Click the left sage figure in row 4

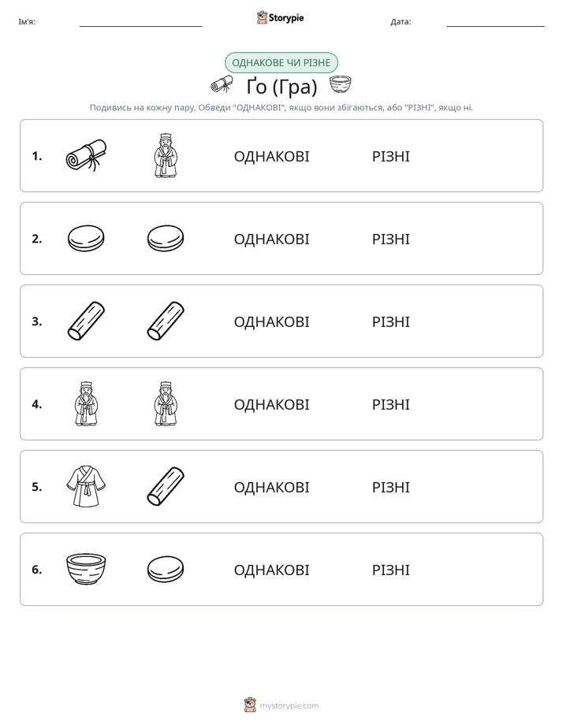click(86, 404)
